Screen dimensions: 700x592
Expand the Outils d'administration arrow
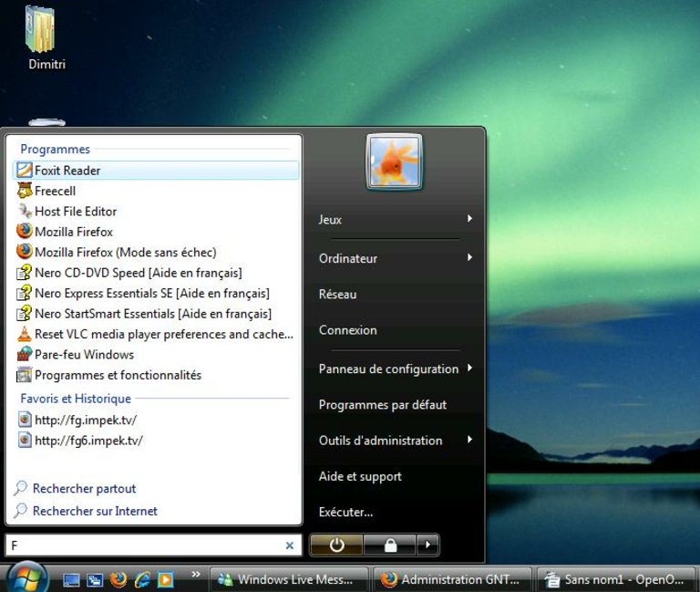pyautogui.click(x=469, y=439)
